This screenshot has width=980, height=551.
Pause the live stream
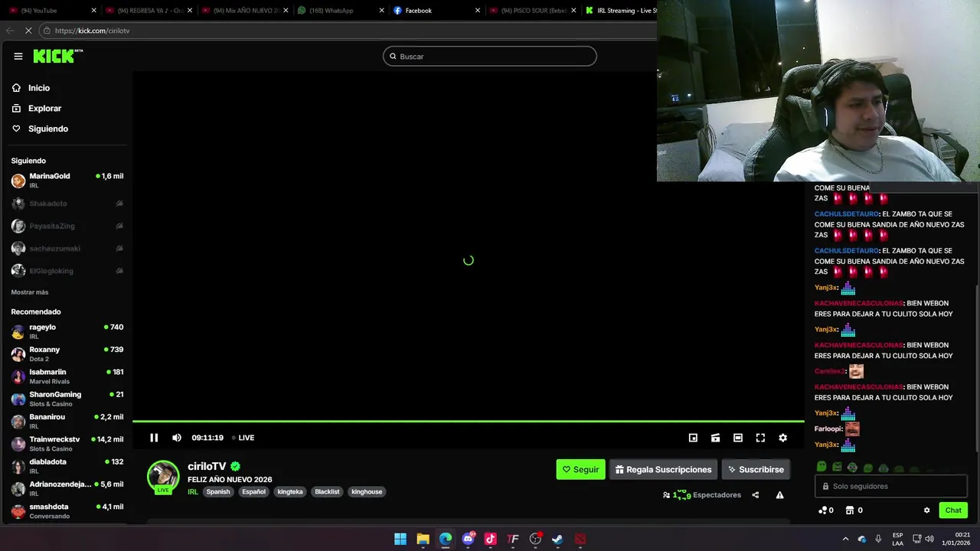coord(154,438)
